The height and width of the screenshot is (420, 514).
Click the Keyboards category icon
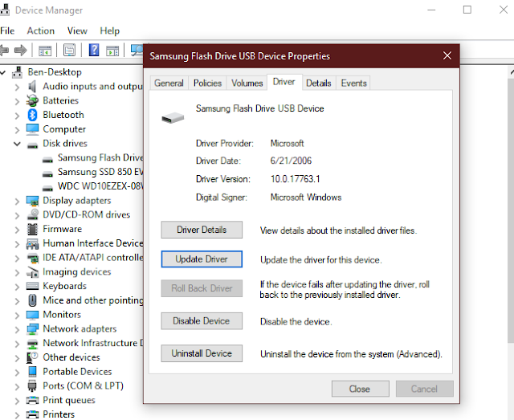tap(32, 286)
